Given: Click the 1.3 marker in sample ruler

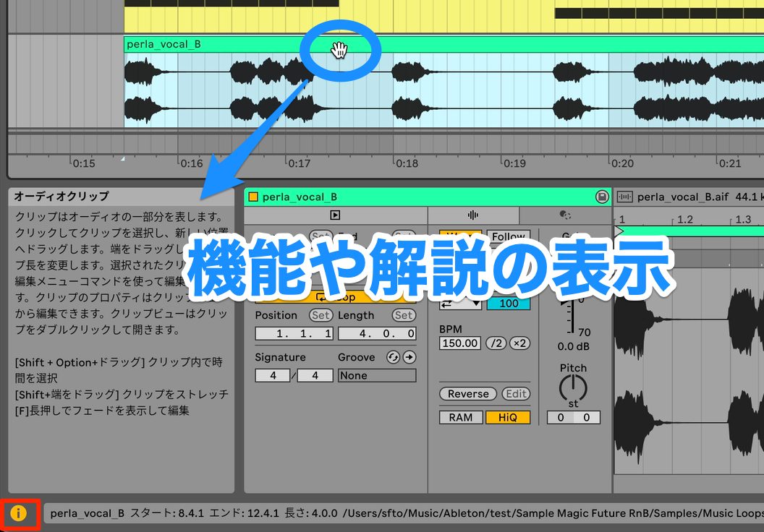Looking at the screenshot, I should [x=743, y=220].
